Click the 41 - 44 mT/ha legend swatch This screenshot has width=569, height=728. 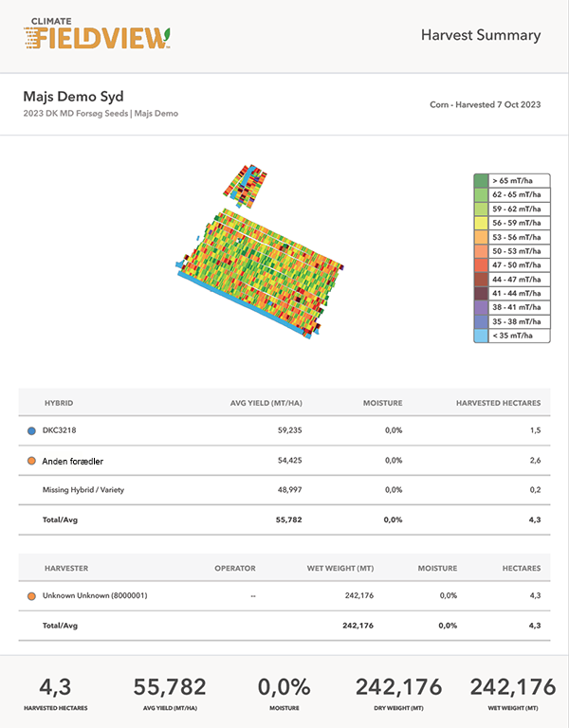pyautogui.click(x=481, y=294)
